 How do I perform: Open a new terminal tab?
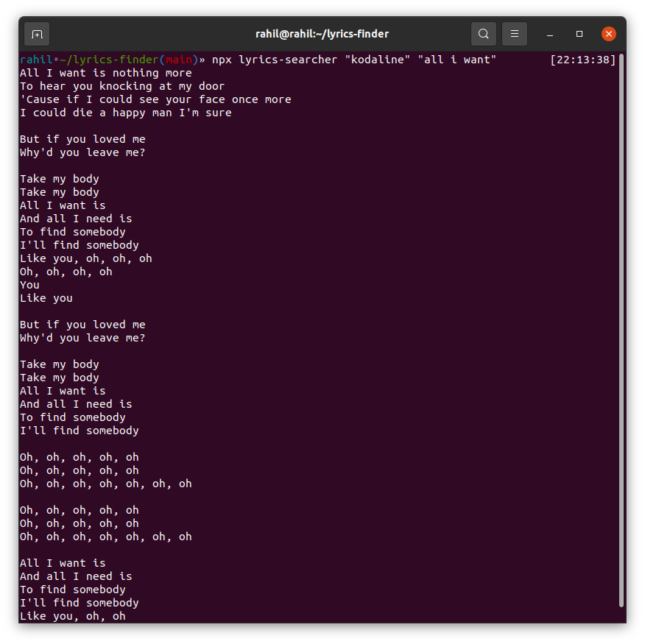[37, 34]
